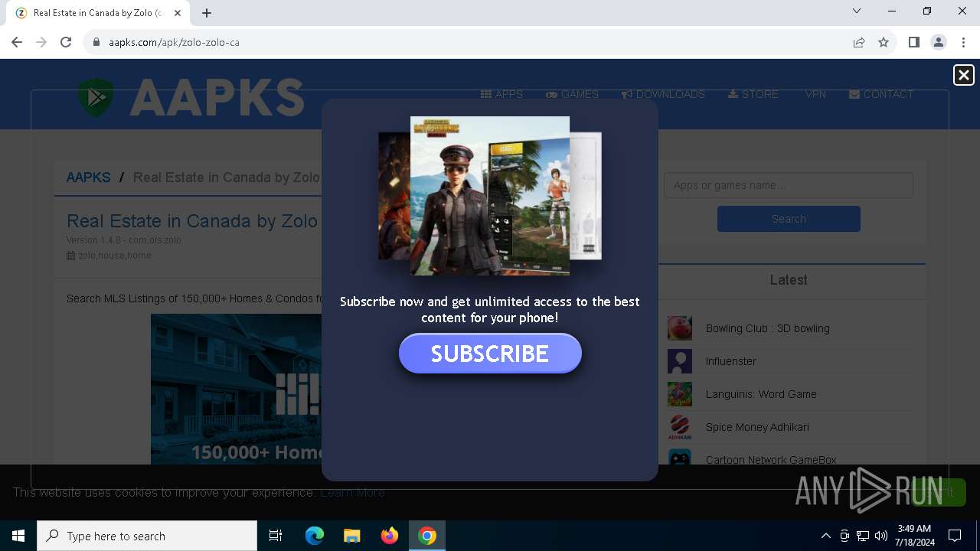Click the Cartoon Network GameBox icon
Image resolution: width=980 pixels, height=551 pixels.
coord(680,458)
